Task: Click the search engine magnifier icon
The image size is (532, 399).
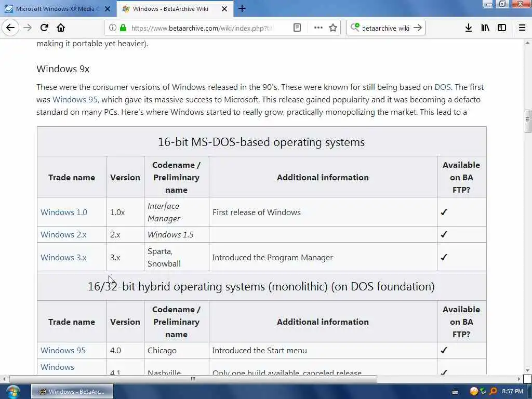Action: coord(355,28)
